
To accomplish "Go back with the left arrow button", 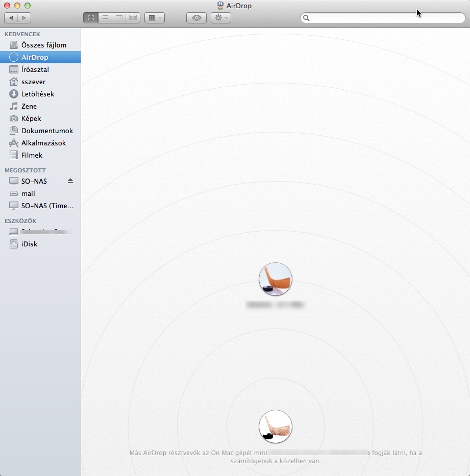I will pos(11,18).
